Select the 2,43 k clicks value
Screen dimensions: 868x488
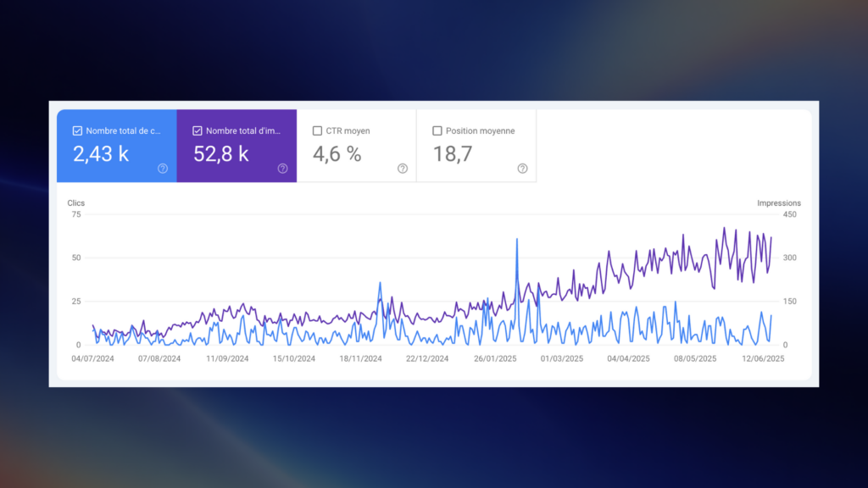(x=101, y=154)
